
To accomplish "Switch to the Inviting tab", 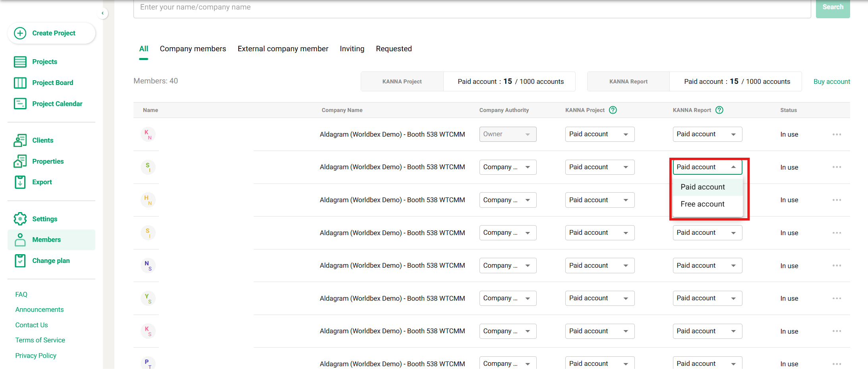I will click(352, 49).
